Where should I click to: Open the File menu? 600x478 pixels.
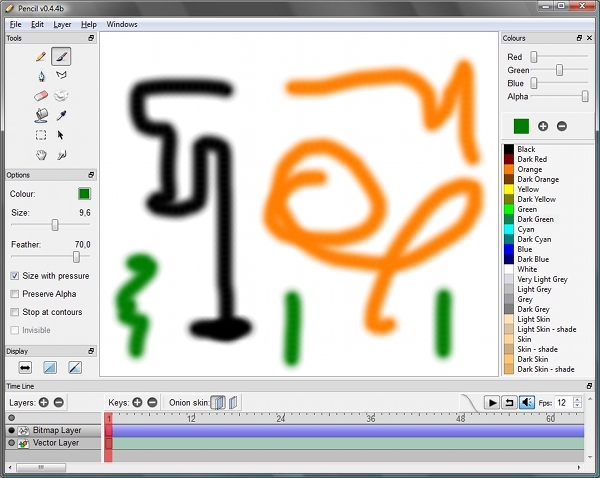[15, 24]
